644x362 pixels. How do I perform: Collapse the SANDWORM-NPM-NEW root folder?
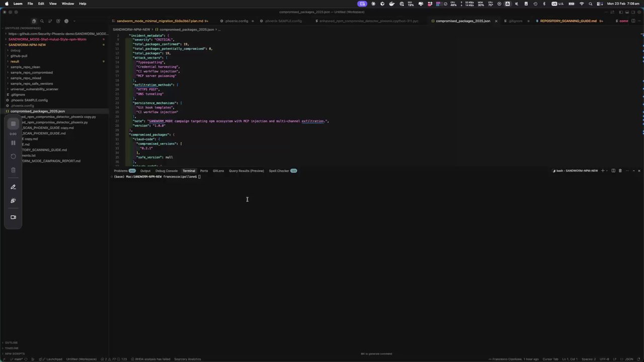point(27,45)
